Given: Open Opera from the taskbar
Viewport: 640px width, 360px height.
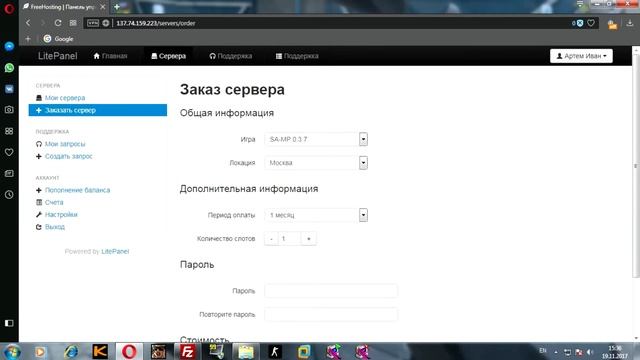Looking at the screenshot, I should click(x=129, y=351).
